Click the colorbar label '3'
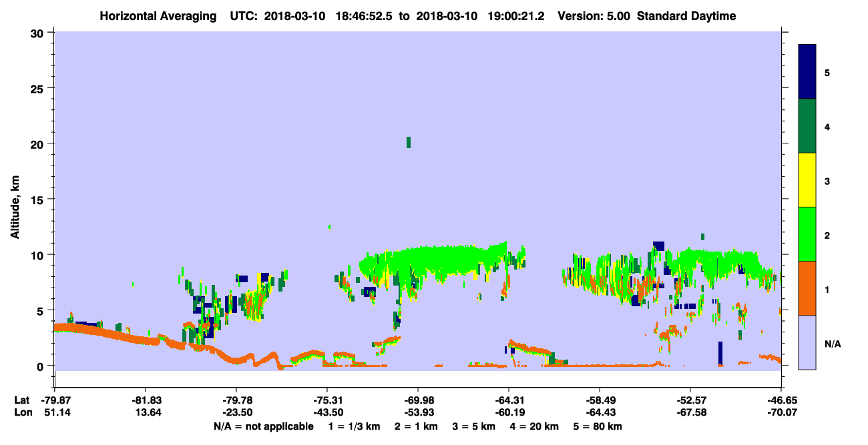The width and height of the screenshot is (868, 445). click(x=827, y=181)
